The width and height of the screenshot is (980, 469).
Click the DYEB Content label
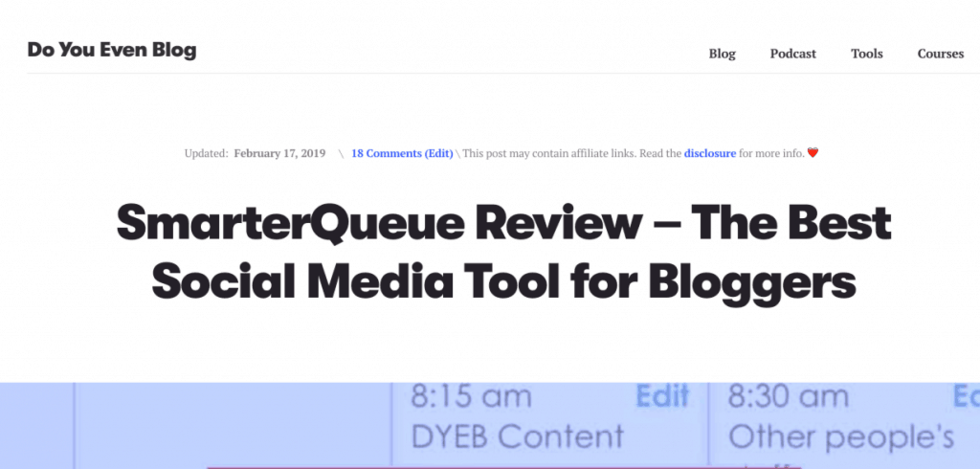tap(518, 436)
